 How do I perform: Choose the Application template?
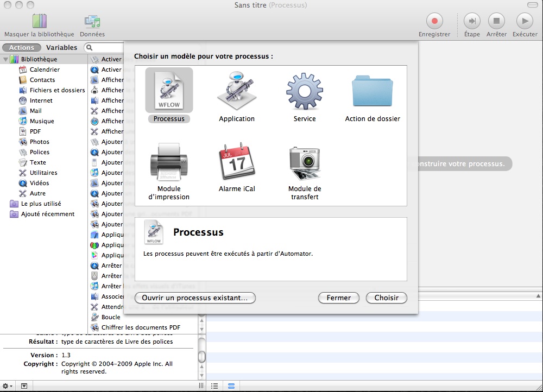(x=237, y=95)
